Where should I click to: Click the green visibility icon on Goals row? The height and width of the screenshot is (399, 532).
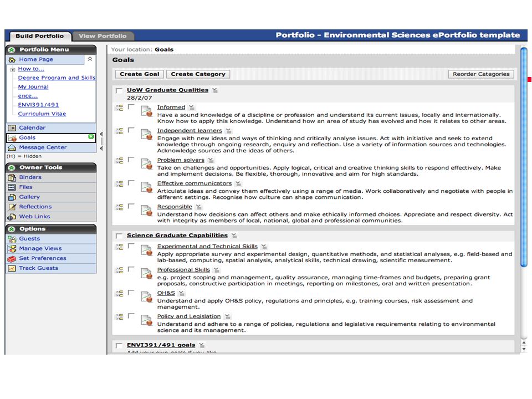pyautogui.click(x=91, y=137)
